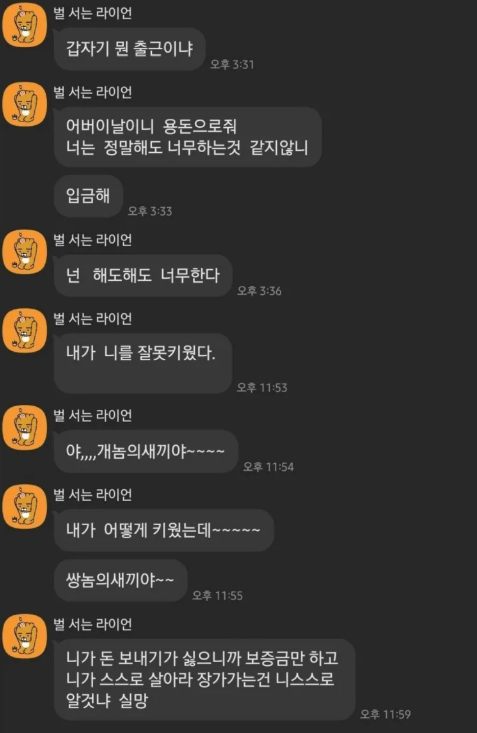Image resolution: width=477 pixels, height=733 pixels.
Task: Open the avatar beside the '니가 돈 보내기가' message
Action: [x=25, y=636]
